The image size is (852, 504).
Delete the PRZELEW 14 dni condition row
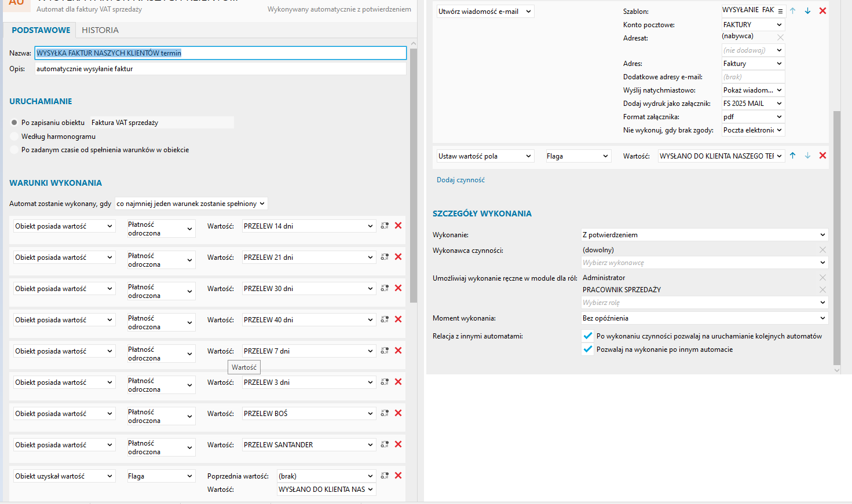point(398,226)
